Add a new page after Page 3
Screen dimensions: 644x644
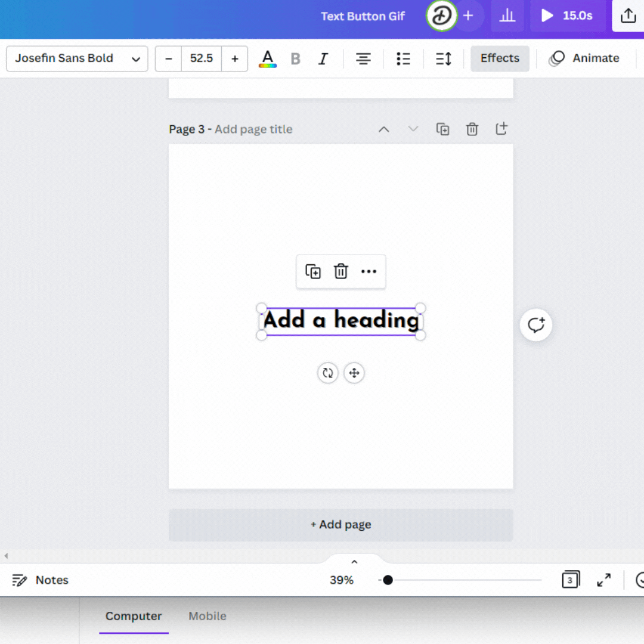pyautogui.click(x=501, y=129)
